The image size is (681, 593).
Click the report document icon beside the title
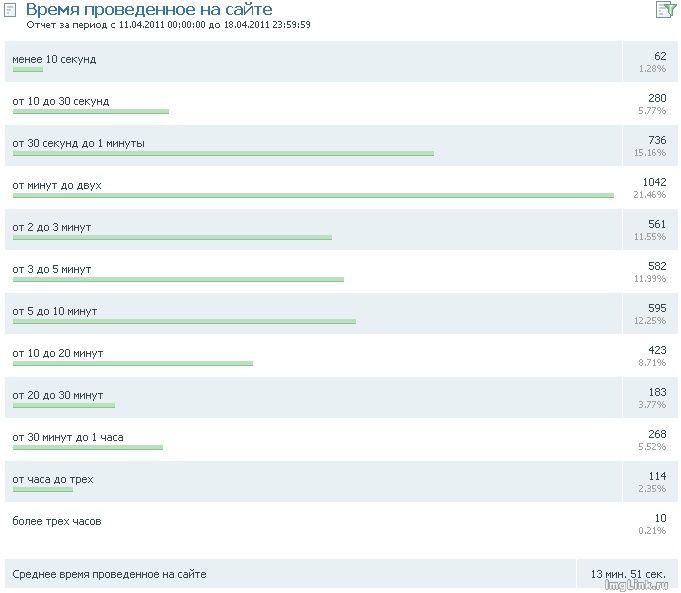coord(12,11)
